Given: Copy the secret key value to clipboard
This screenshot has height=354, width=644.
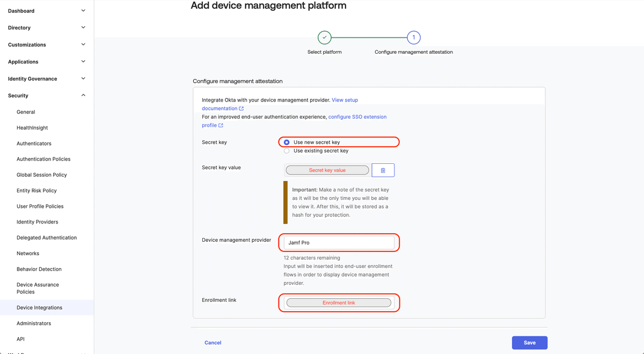Looking at the screenshot, I should (383, 170).
